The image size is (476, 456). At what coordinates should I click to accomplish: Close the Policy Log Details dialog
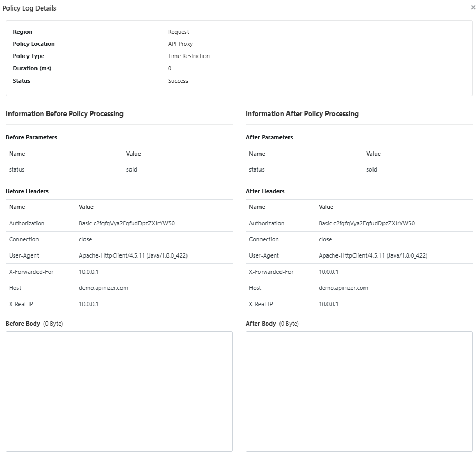(x=473, y=7)
